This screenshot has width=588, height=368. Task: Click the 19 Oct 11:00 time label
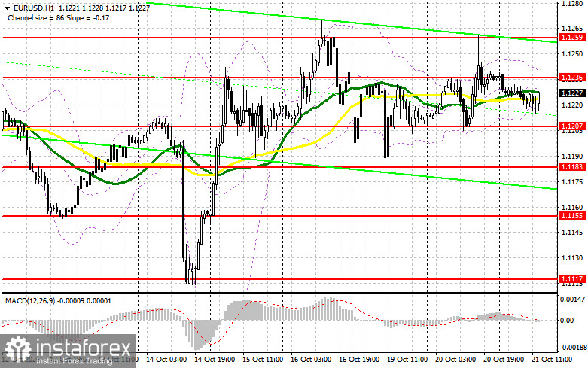407,360
